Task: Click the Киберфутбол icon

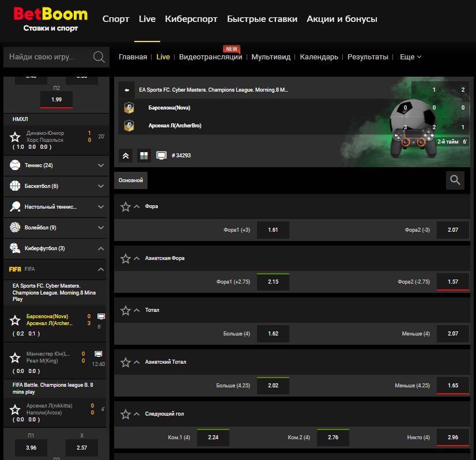Action: 15,248
